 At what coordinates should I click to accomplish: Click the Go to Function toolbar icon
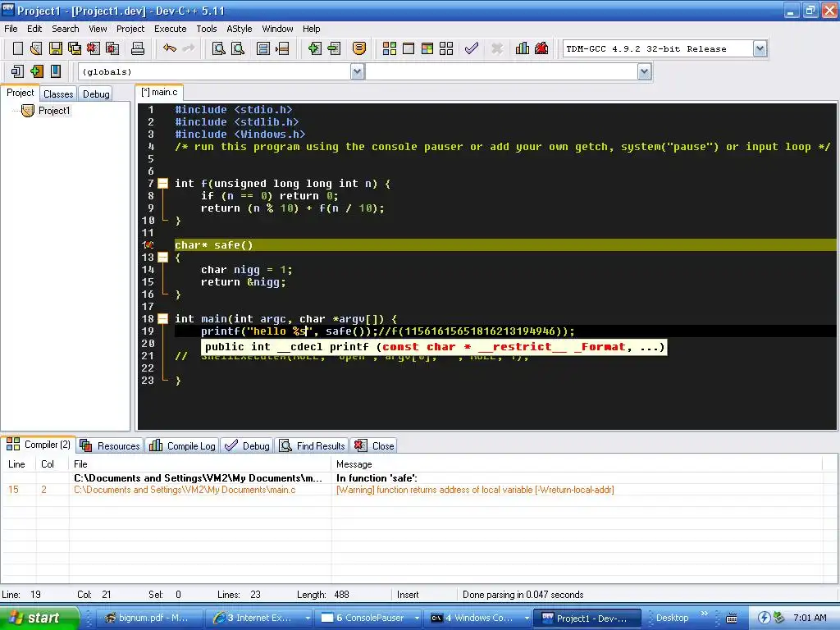coord(263,48)
